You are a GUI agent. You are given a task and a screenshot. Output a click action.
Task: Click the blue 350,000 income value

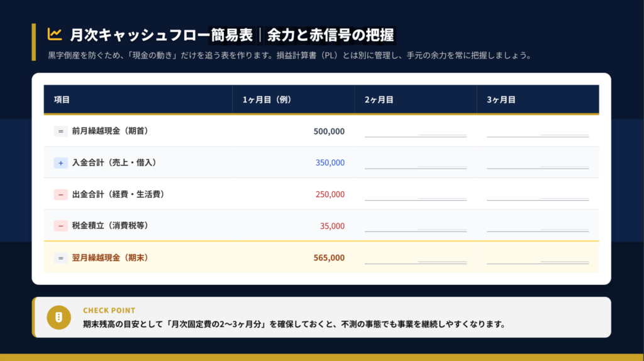330,163
